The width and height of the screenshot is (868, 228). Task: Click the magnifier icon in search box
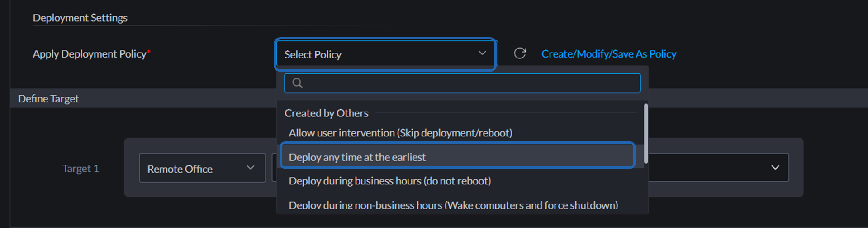(297, 83)
